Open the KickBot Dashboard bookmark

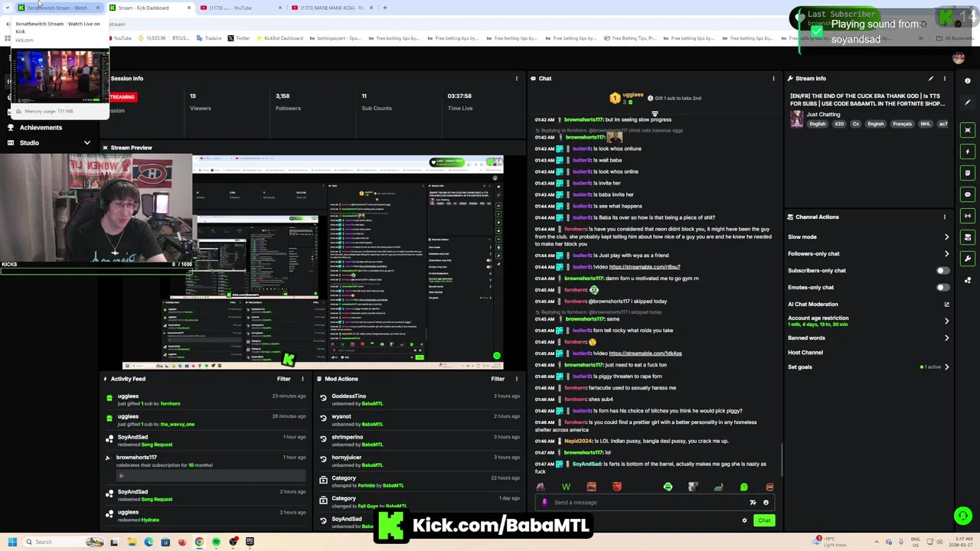pyautogui.click(x=280, y=38)
